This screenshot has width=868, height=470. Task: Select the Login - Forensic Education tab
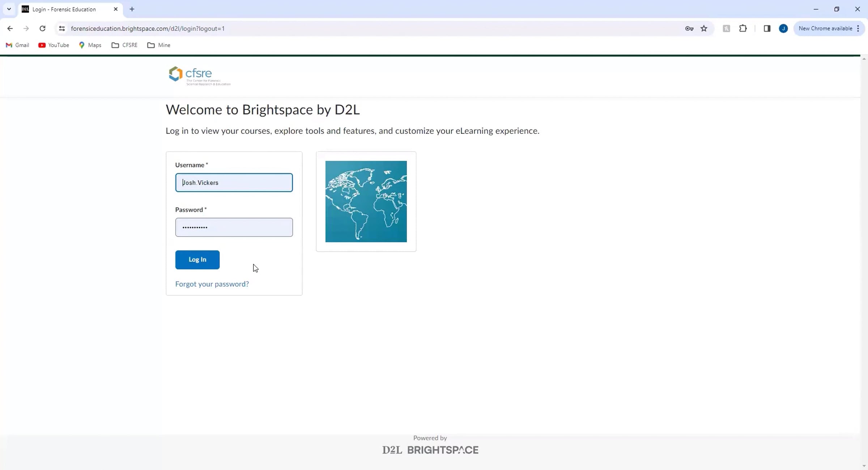pyautogui.click(x=64, y=9)
